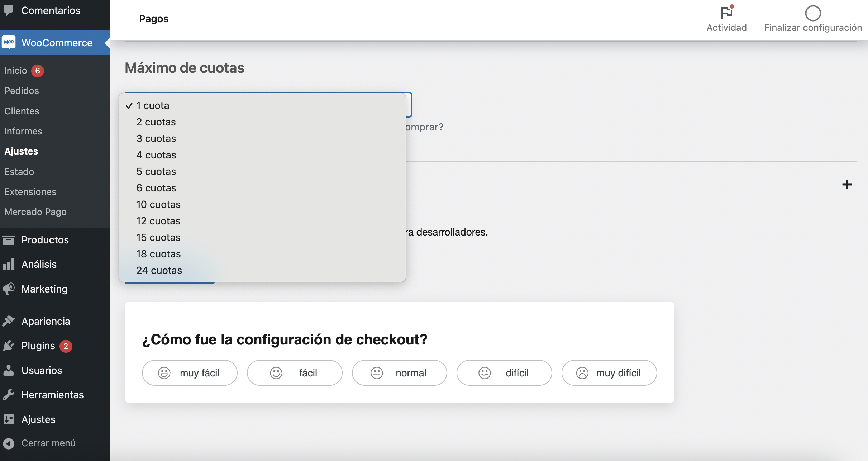
Task: Click the Apariencia paintbrush icon
Action: (9, 321)
